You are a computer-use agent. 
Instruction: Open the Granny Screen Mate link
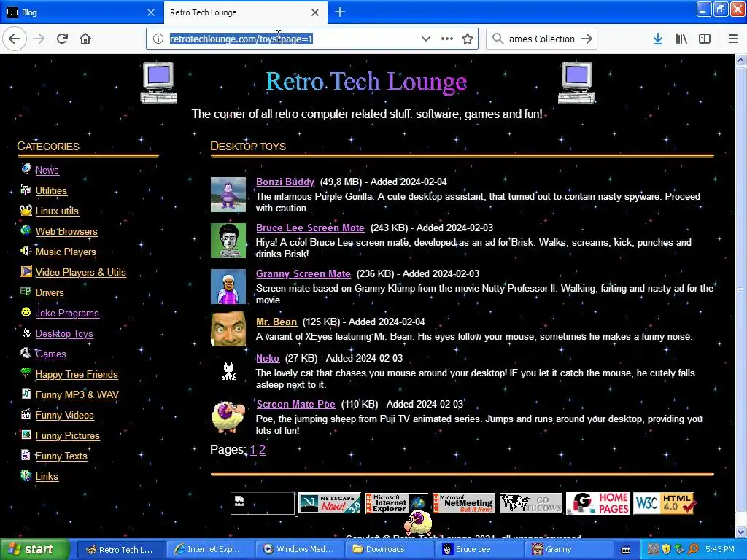click(303, 274)
